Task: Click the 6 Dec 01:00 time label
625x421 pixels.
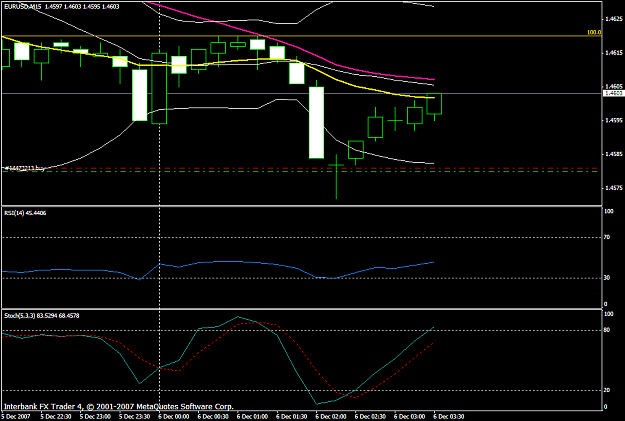Action: (252, 417)
